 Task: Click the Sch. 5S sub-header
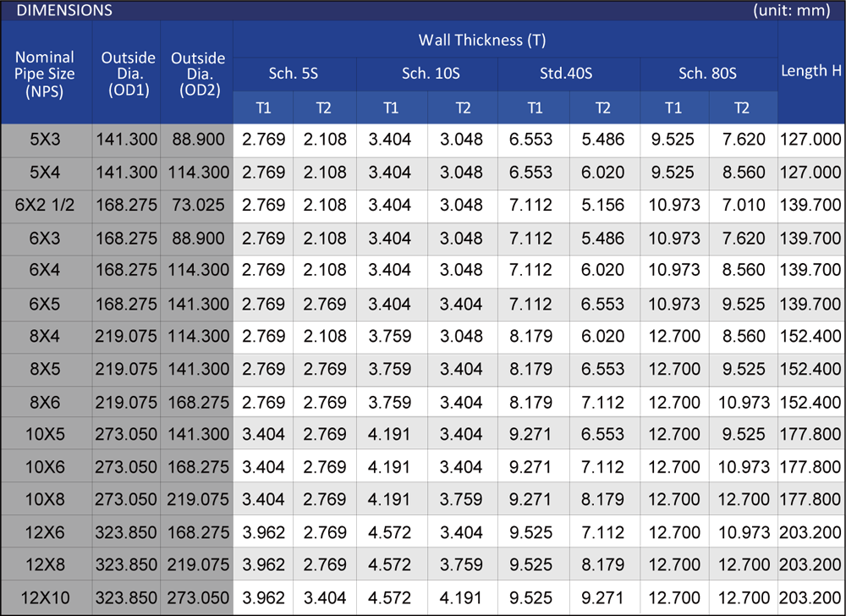pyautogui.click(x=294, y=74)
